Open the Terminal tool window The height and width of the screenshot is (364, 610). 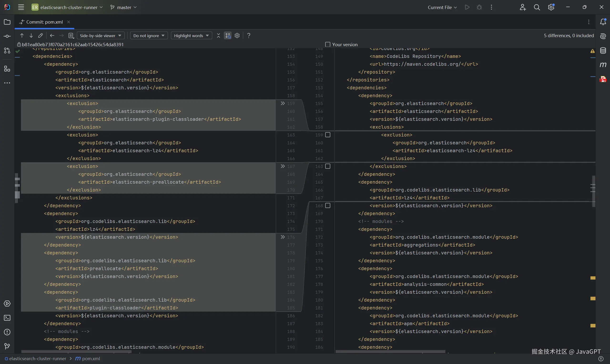tap(7, 318)
